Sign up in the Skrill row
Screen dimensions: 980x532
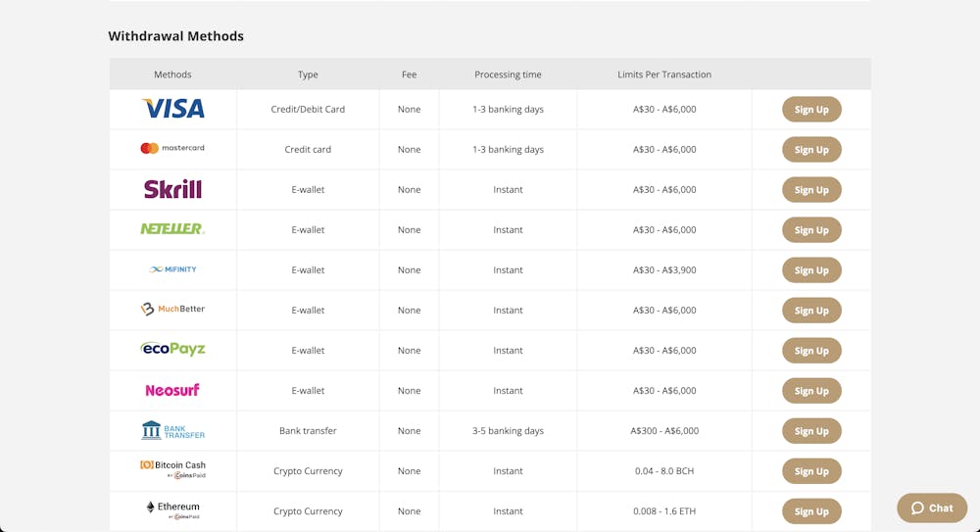coord(811,189)
